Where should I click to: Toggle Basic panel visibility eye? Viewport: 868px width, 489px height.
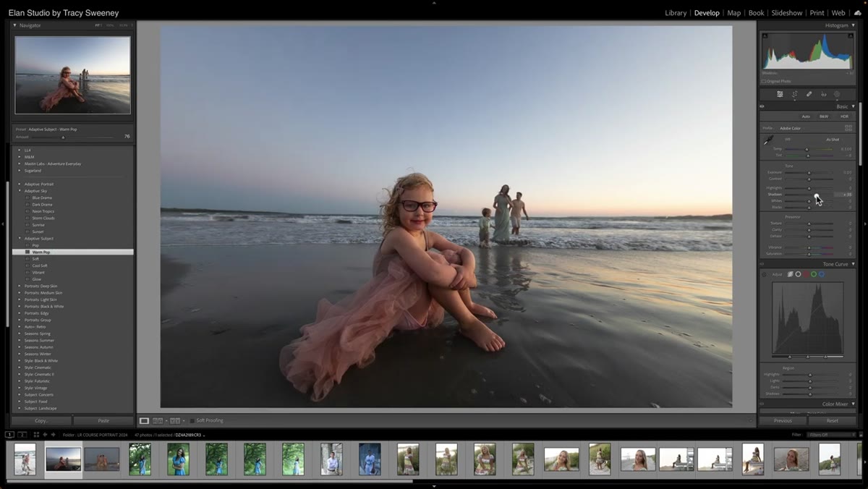pos(762,106)
